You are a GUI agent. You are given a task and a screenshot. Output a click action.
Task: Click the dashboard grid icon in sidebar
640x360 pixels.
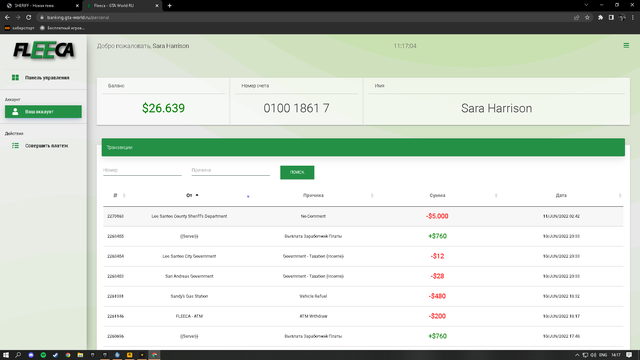[x=16, y=78]
